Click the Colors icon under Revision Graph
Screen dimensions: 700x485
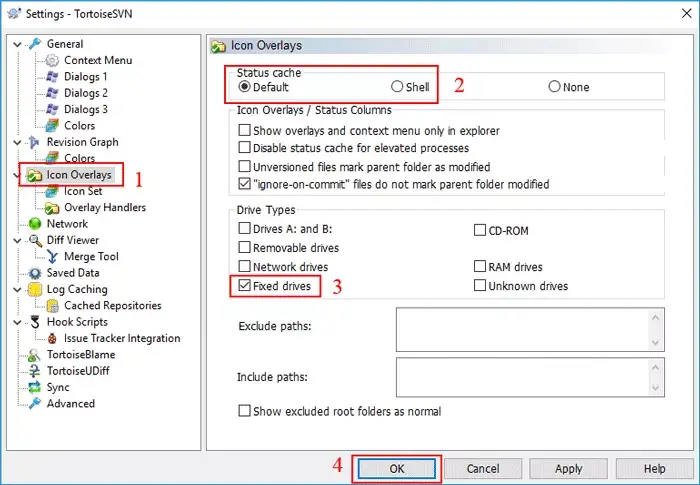coord(52,158)
